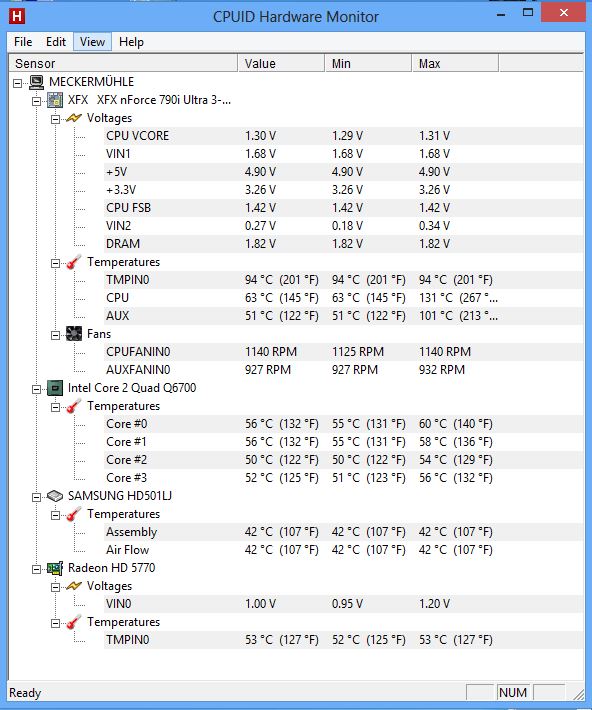Click the Value column header
This screenshot has height=710, width=592.
[x=281, y=63]
